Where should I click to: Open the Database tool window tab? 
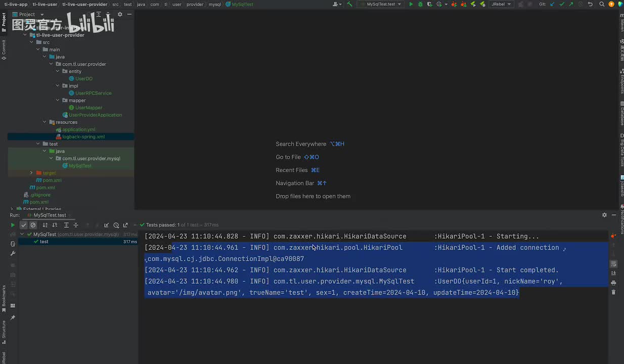click(621, 113)
